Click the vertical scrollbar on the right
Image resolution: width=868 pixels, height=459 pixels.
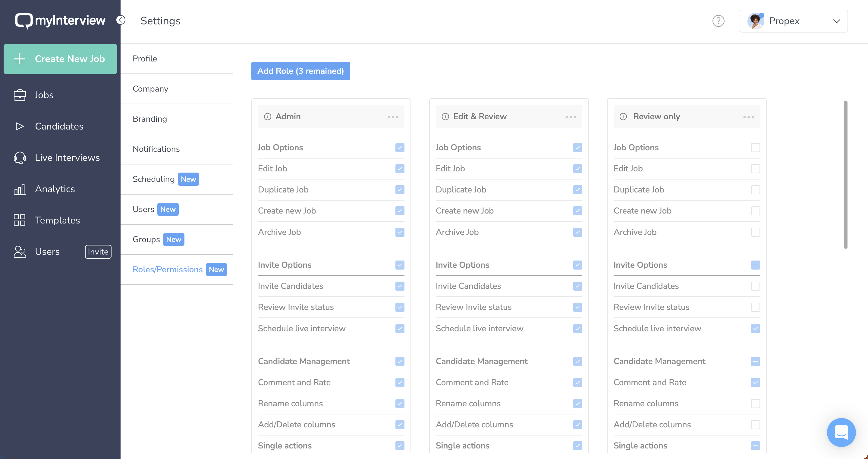(x=845, y=174)
